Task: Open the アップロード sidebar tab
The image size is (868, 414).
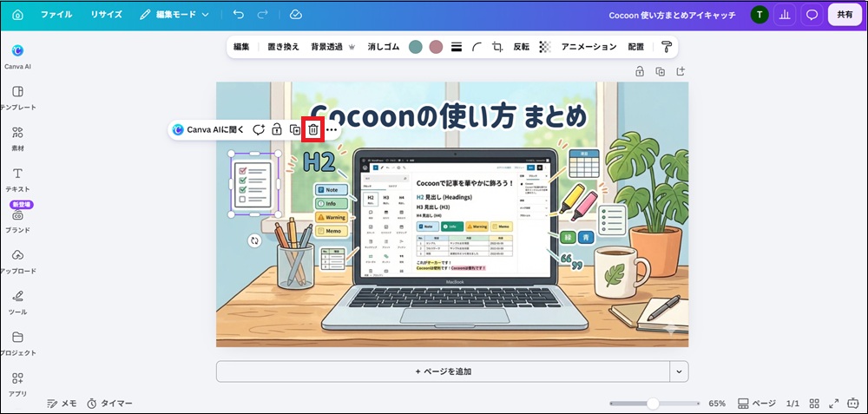Action: pos(17,262)
